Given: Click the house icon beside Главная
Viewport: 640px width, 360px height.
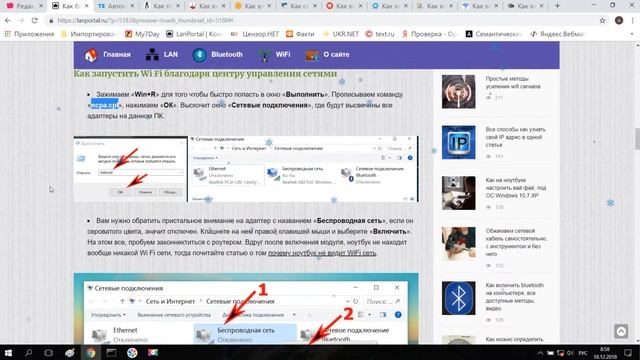Looking at the screenshot, I should (91, 55).
